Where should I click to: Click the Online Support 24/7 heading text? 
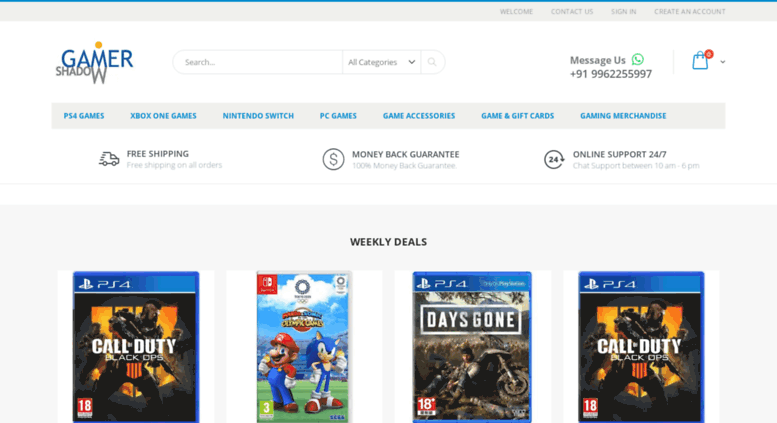pos(619,154)
